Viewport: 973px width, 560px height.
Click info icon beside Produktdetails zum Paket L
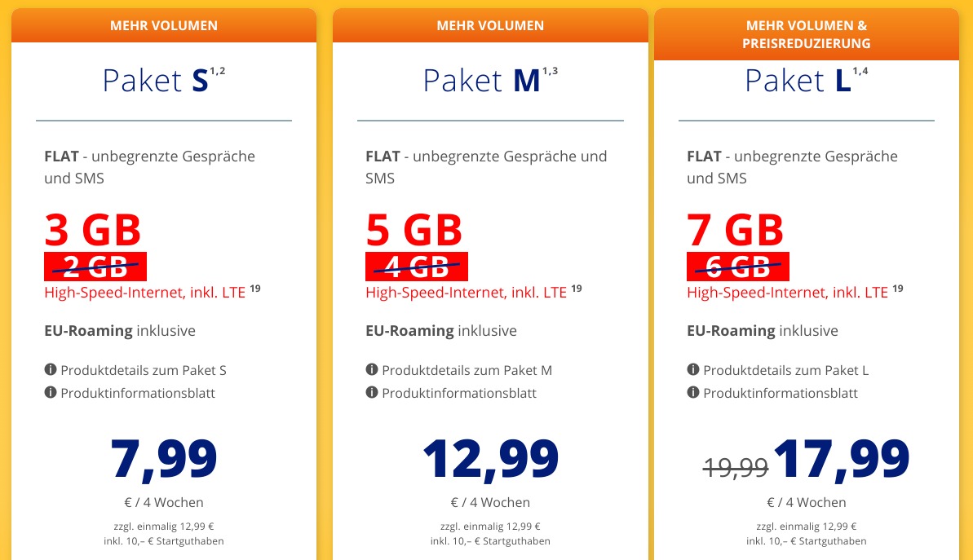coord(693,369)
